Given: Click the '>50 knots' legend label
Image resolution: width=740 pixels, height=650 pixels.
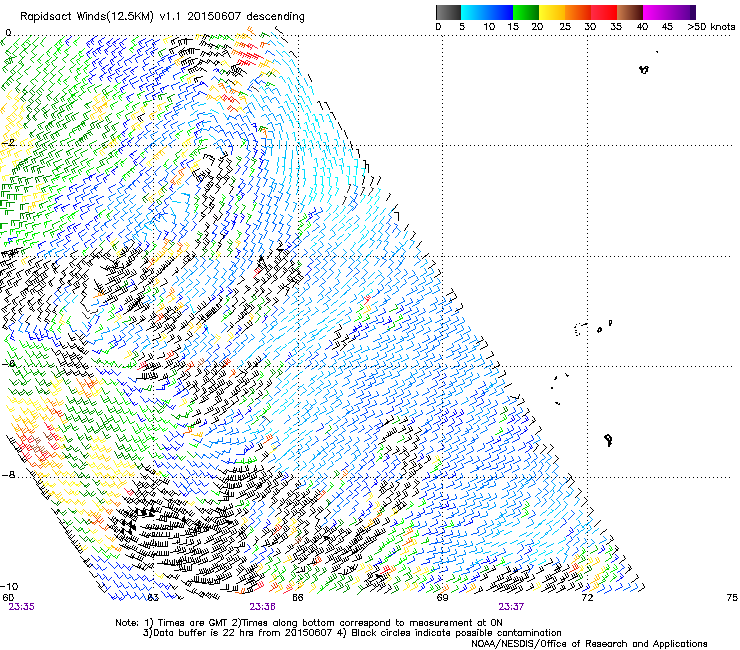Looking at the screenshot, I should tap(711, 27).
